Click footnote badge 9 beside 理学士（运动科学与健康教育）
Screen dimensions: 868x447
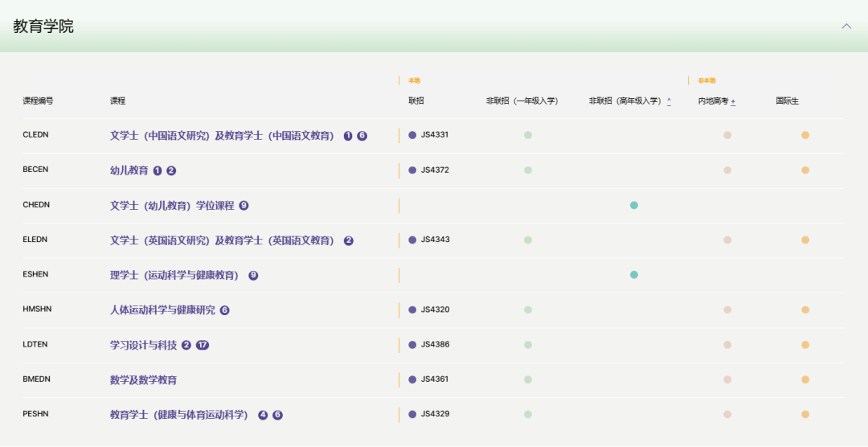[x=253, y=275]
